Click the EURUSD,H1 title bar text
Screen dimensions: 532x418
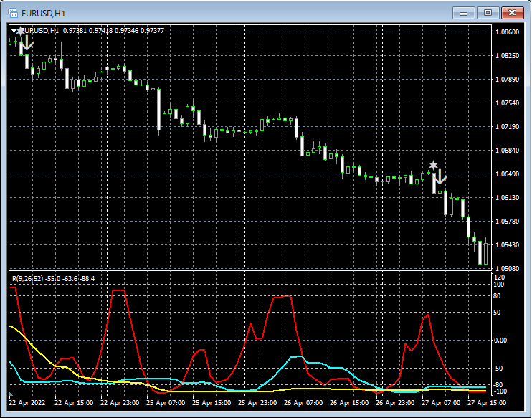coord(43,13)
